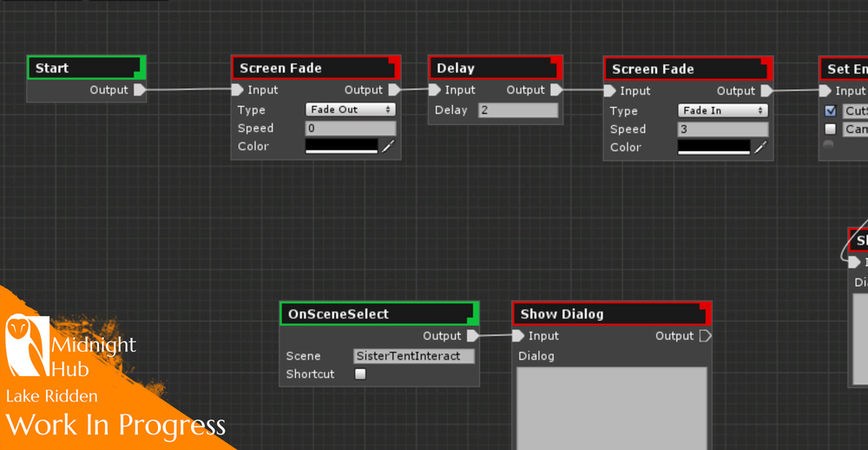Click the first Screen Fade Output port
This screenshot has width=868, height=450.
coord(394,89)
